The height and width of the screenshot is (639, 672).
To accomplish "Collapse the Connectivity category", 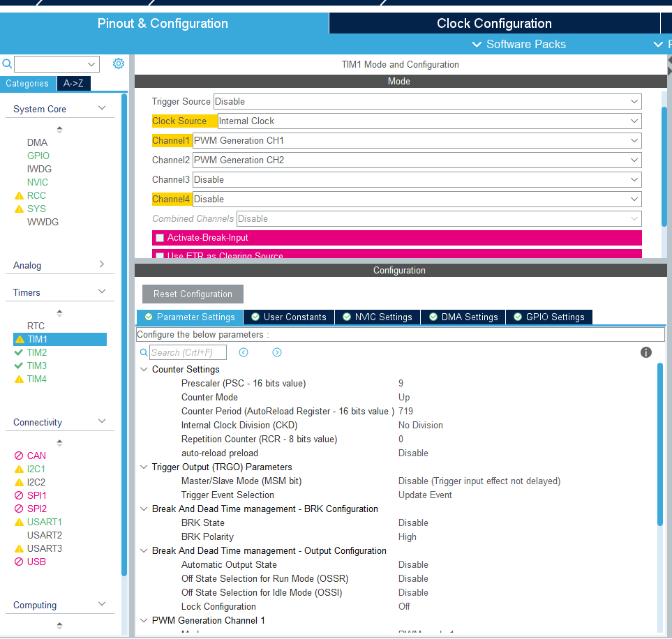I will pos(102,421).
